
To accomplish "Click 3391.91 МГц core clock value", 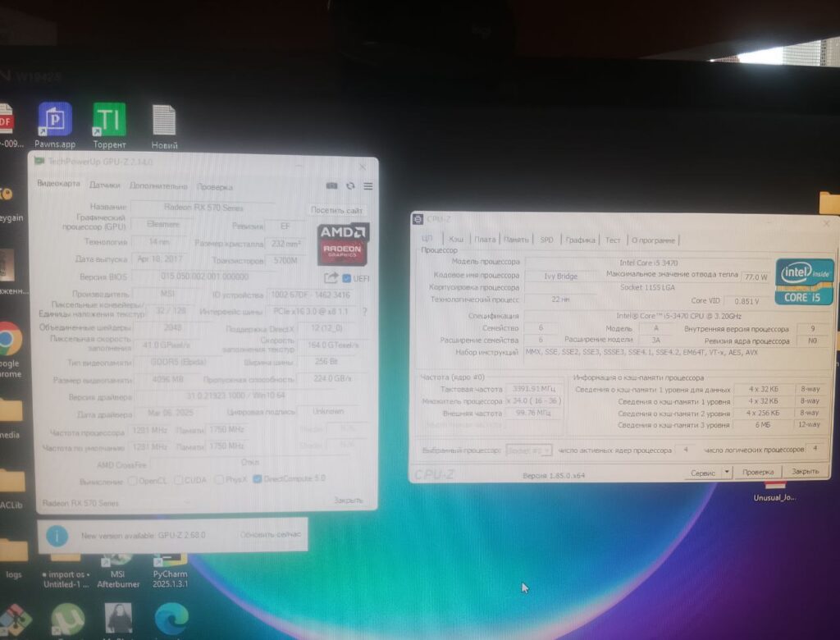I will [534, 389].
